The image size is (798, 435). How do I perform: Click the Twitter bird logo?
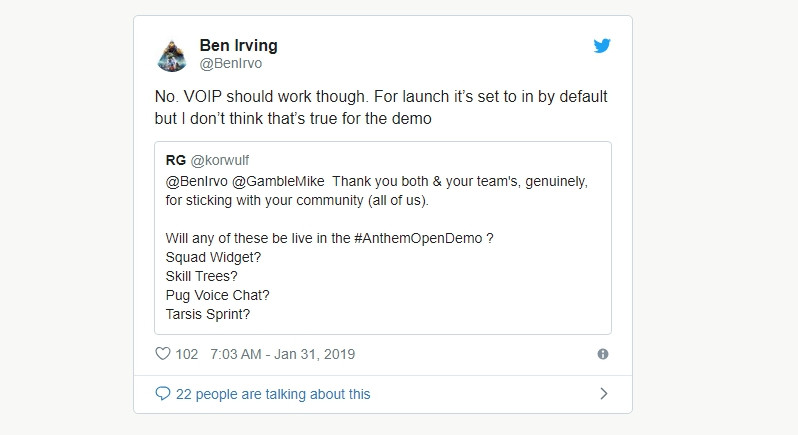(601, 46)
